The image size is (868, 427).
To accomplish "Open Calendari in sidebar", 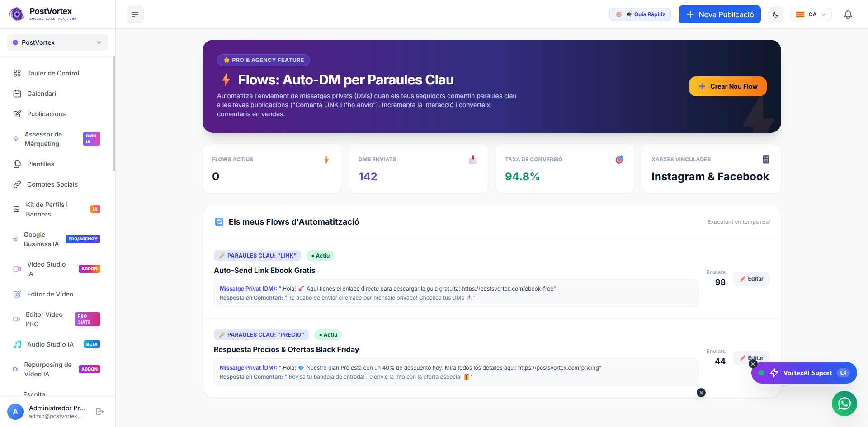I will (57, 94).
